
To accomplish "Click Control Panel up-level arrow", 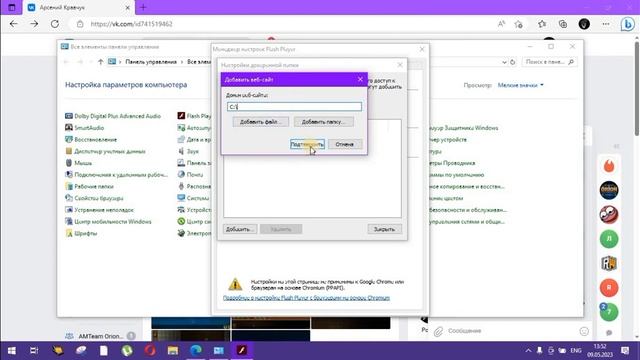I will (x=100, y=62).
